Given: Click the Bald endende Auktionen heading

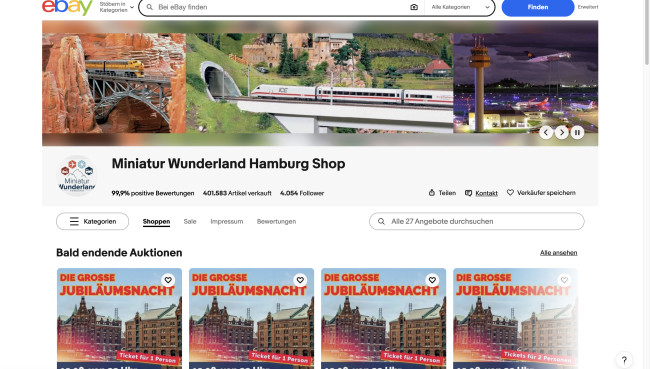Looking at the screenshot, I should pos(119,252).
